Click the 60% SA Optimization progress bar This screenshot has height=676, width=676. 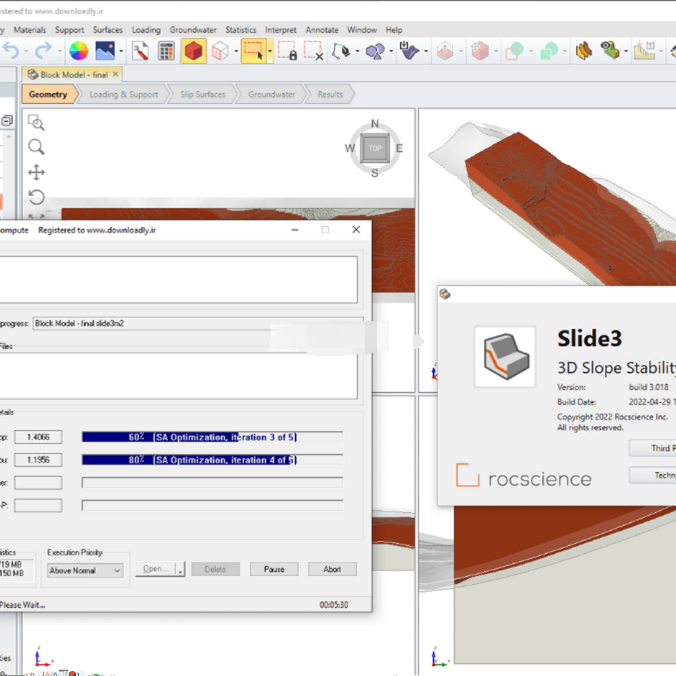pyautogui.click(x=213, y=437)
